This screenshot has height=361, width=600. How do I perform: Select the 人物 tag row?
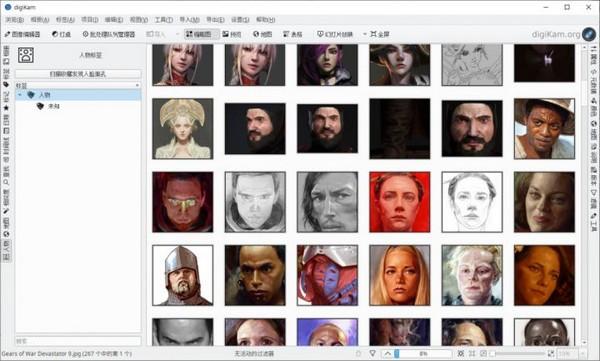(78, 95)
